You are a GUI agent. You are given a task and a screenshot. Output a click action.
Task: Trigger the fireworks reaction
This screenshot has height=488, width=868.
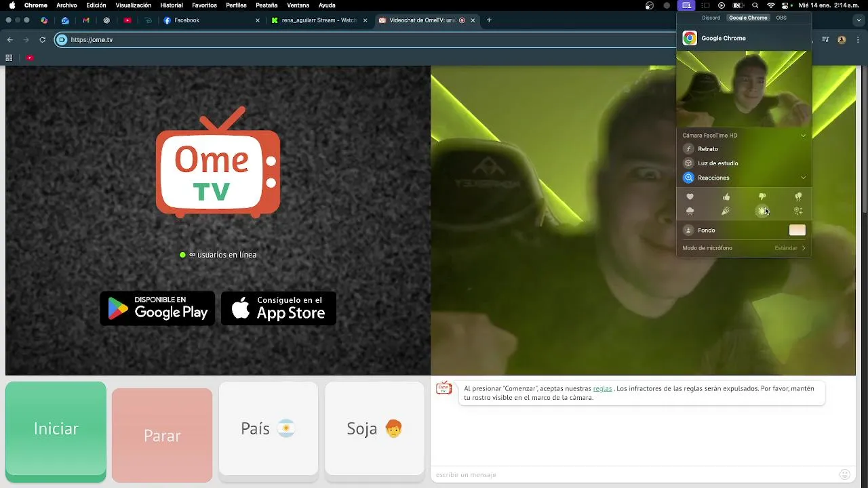(x=798, y=211)
